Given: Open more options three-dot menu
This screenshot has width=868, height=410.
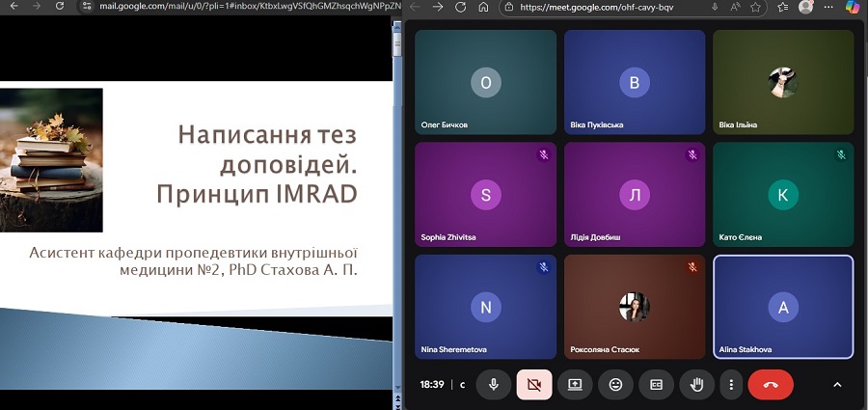Looking at the screenshot, I should (731, 384).
